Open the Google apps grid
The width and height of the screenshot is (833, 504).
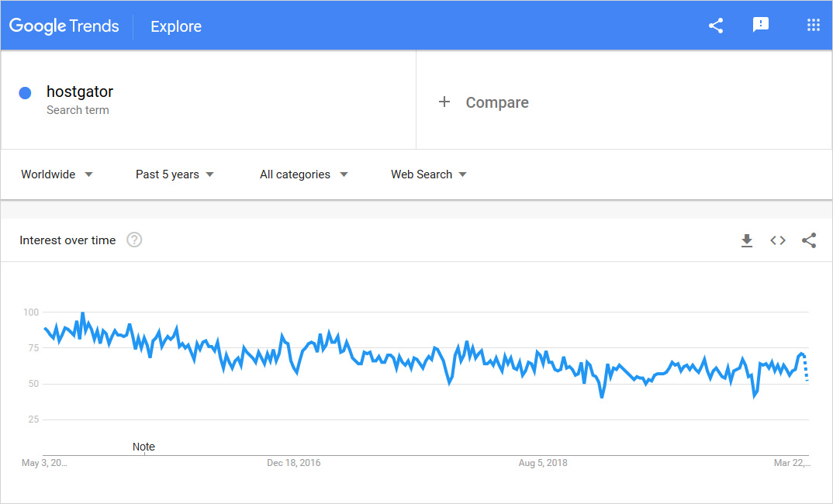coord(813,26)
